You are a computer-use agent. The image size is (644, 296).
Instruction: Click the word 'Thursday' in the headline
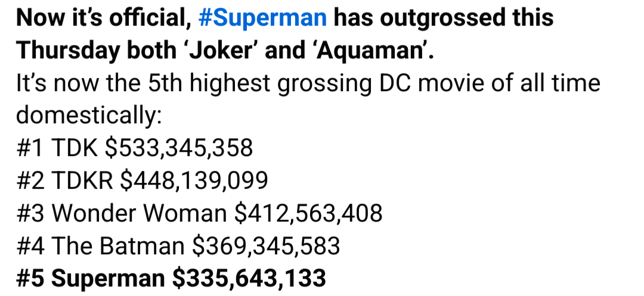tap(68, 51)
